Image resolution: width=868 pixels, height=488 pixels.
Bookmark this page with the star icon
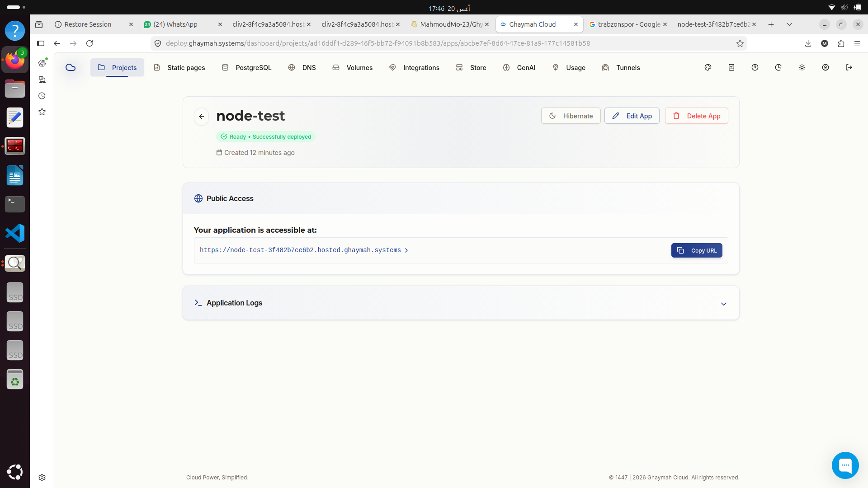coord(740,43)
